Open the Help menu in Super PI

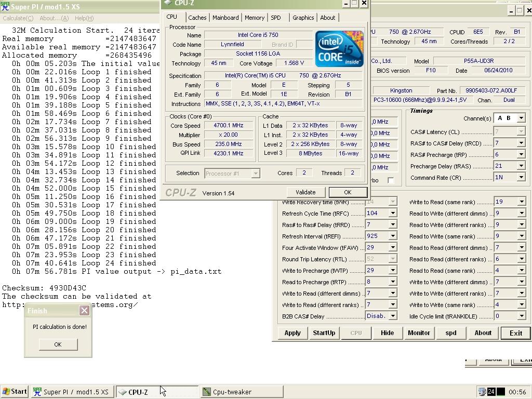pos(84,18)
